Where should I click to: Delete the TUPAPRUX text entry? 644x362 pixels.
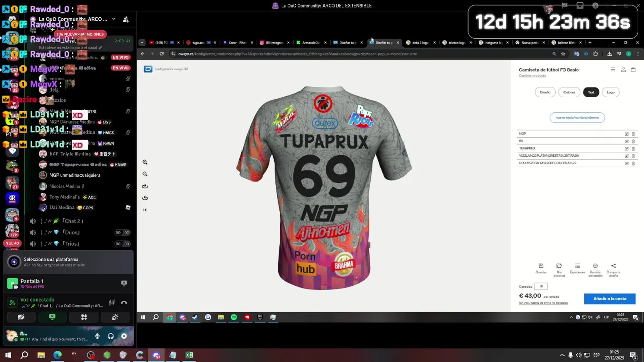coord(633,149)
